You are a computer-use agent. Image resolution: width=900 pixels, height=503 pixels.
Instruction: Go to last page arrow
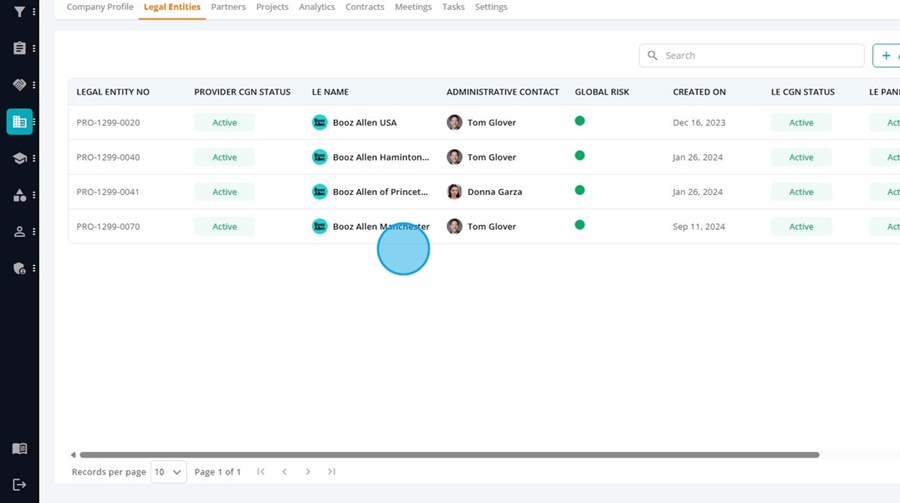332,471
